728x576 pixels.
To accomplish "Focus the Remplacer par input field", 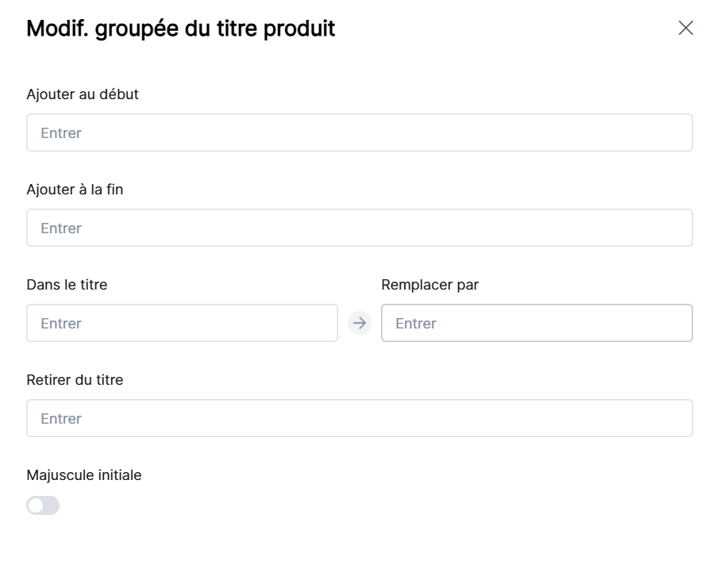I will tap(537, 323).
